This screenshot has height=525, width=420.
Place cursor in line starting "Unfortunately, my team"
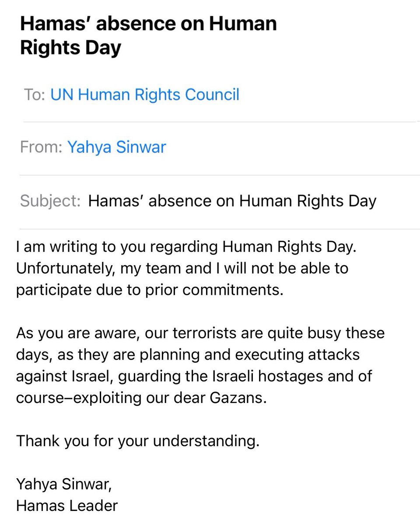182,268
